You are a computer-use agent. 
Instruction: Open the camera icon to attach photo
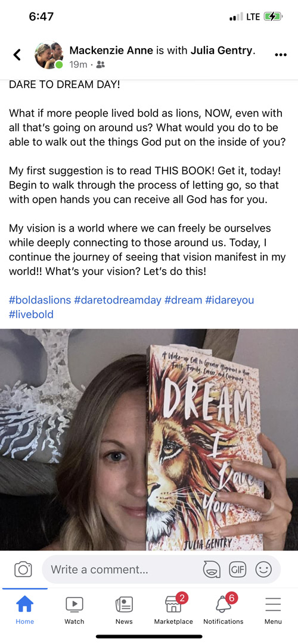23,569
